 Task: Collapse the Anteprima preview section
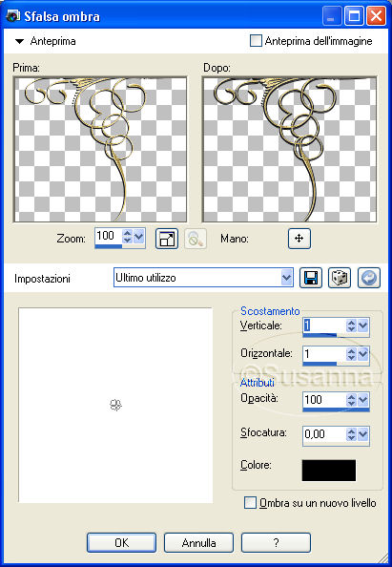point(19,41)
